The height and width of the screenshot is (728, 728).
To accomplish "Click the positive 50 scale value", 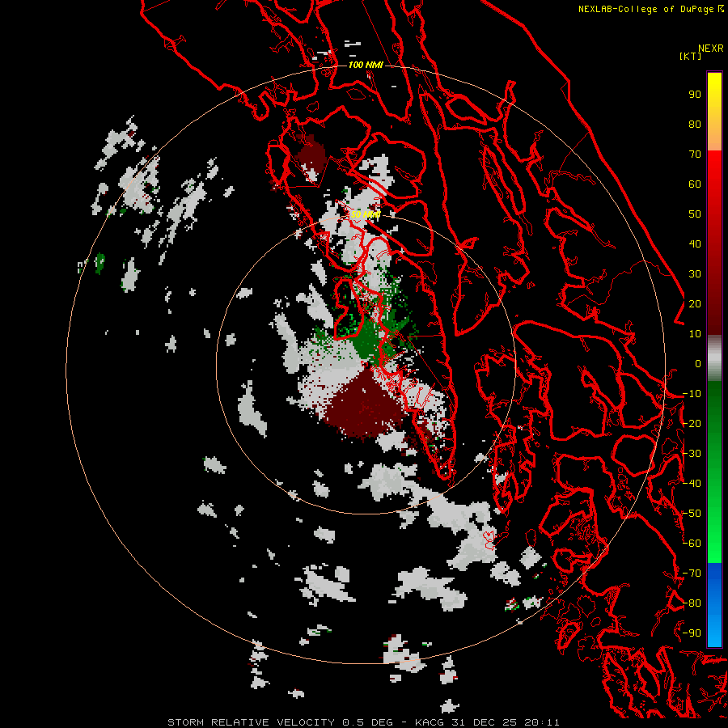I will [x=695, y=214].
